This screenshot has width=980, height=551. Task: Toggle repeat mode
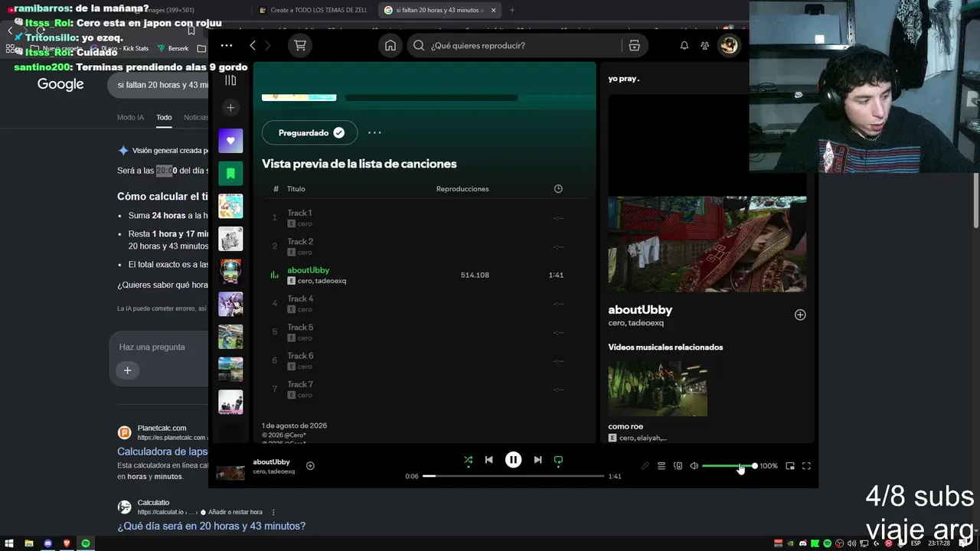pyautogui.click(x=558, y=461)
